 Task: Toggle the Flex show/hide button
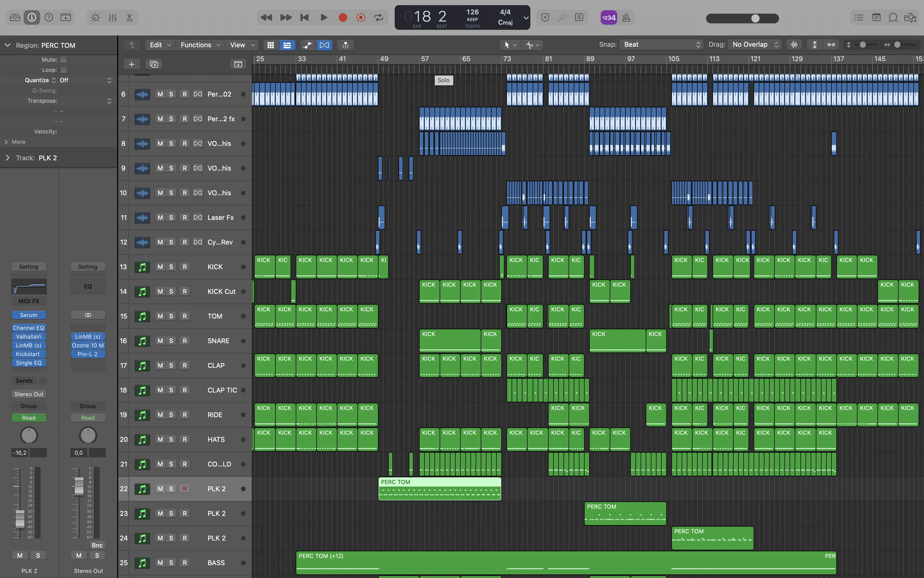[x=324, y=45]
